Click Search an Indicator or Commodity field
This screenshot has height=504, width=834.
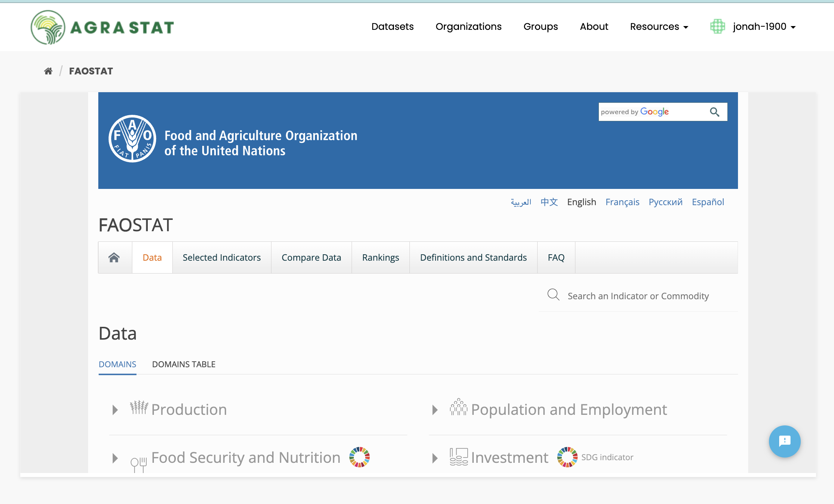click(638, 296)
